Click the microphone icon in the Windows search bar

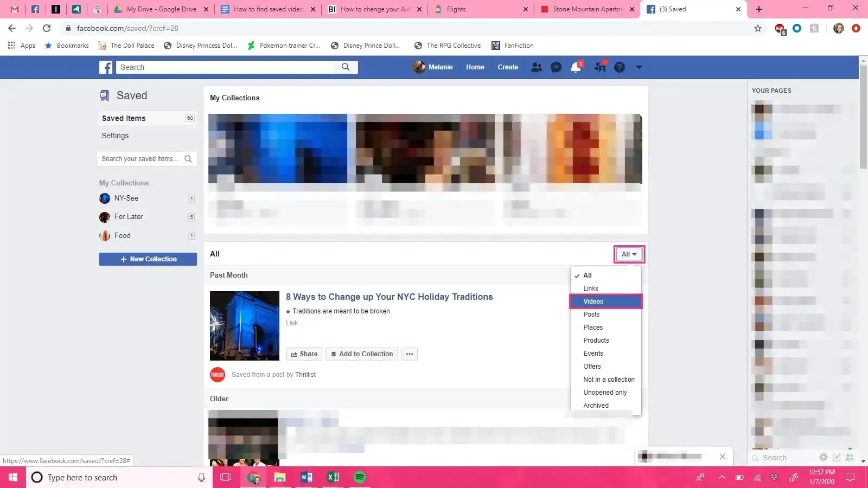(201, 477)
